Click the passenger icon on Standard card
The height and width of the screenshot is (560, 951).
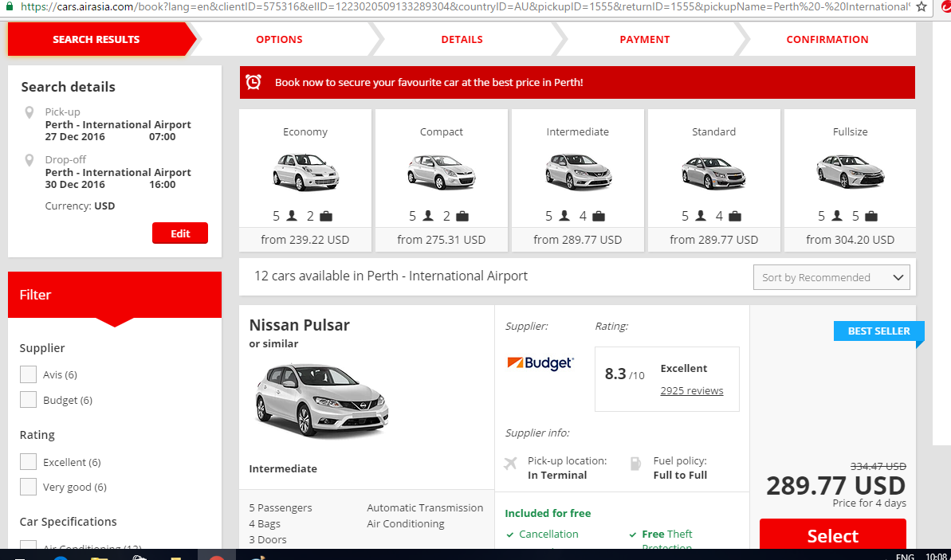click(x=701, y=215)
